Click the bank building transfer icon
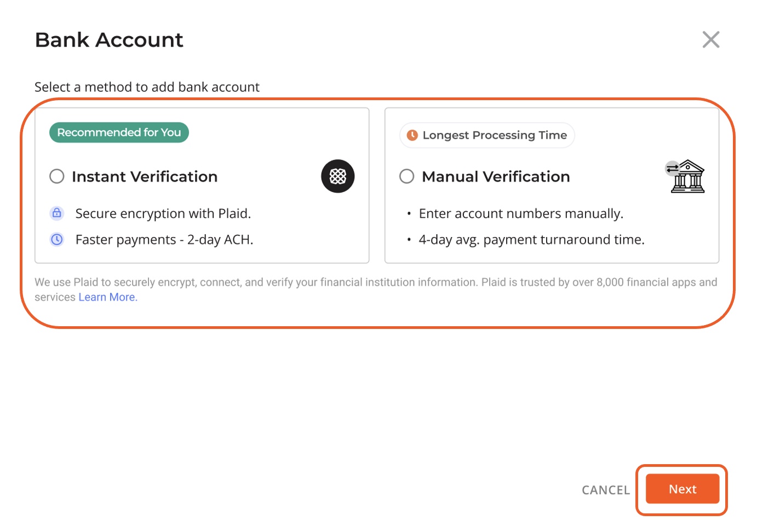Screen dimensions: 757x532 tap(685, 176)
